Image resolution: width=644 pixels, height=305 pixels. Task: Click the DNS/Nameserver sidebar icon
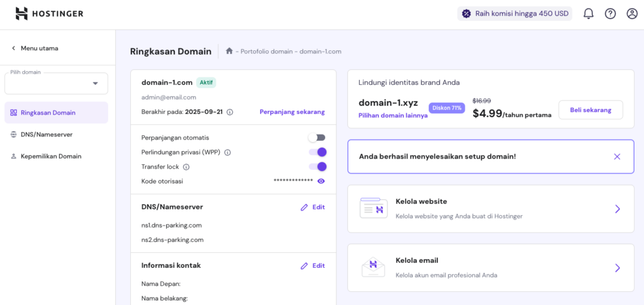tap(14, 134)
